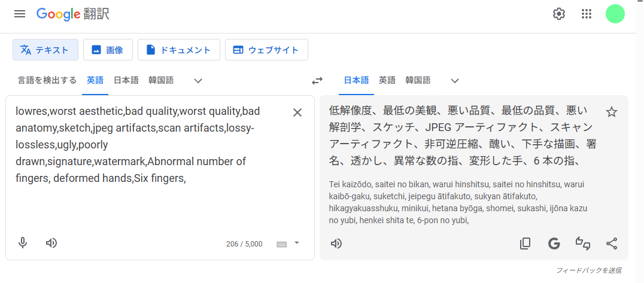Rate this translation
644x283 pixels.
point(582,244)
